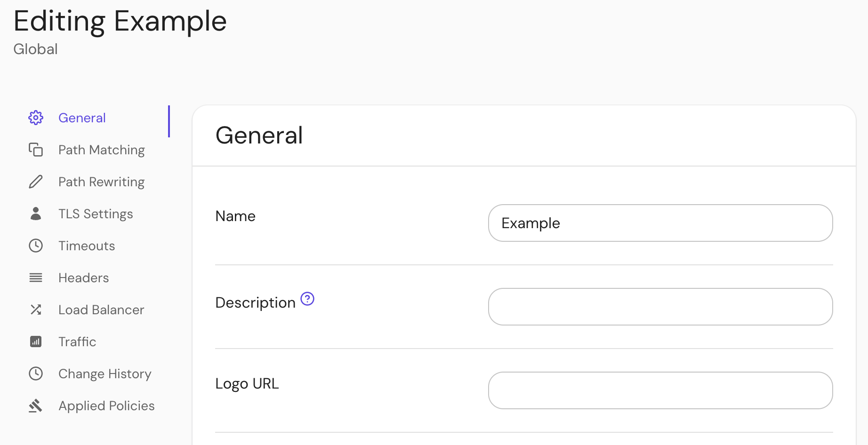Open the Change History tab
The height and width of the screenshot is (445, 868).
tap(104, 373)
